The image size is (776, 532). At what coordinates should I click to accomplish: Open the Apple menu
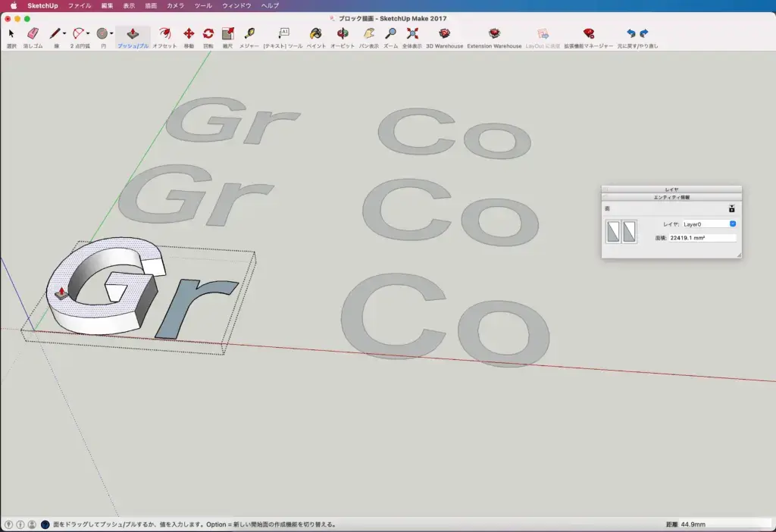[x=14, y=5]
